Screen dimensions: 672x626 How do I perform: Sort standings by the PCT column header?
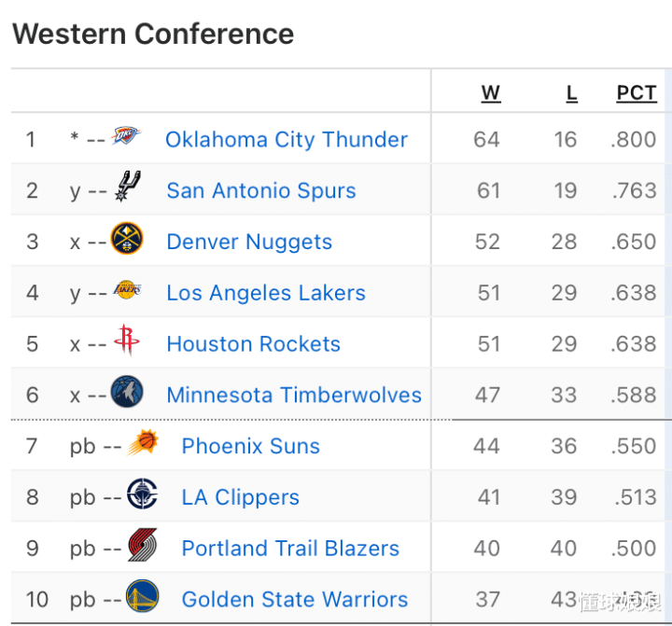click(x=637, y=93)
